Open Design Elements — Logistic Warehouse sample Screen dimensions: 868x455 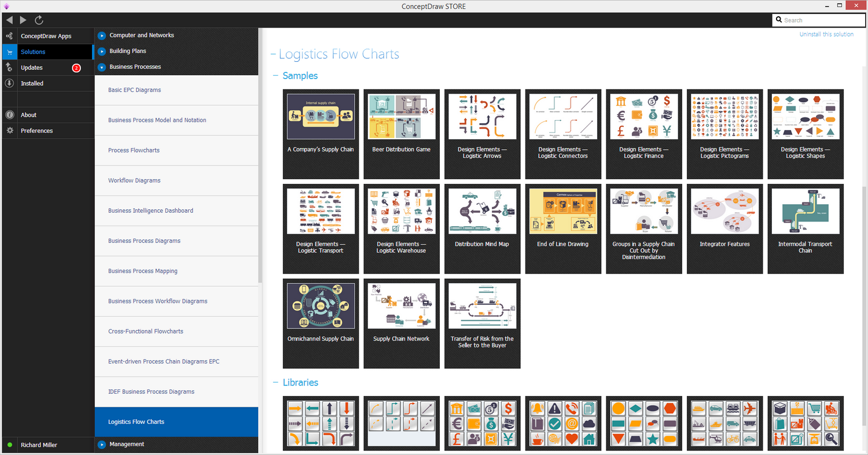pos(402,229)
